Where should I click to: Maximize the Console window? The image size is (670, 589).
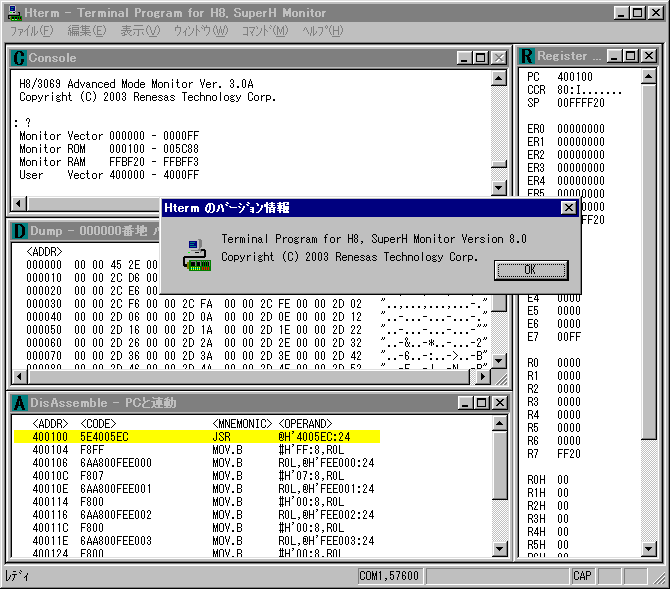481,58
